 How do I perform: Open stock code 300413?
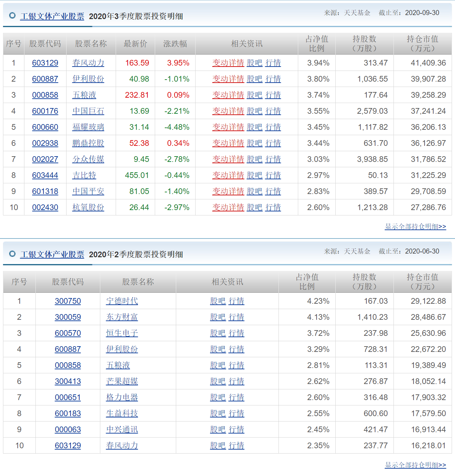click(x=68, y=381)
